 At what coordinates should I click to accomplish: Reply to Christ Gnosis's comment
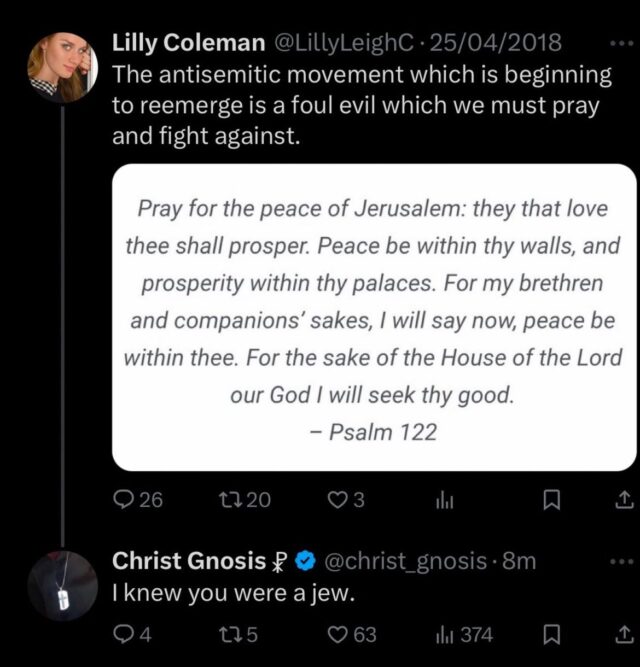(x=124, y=634)
